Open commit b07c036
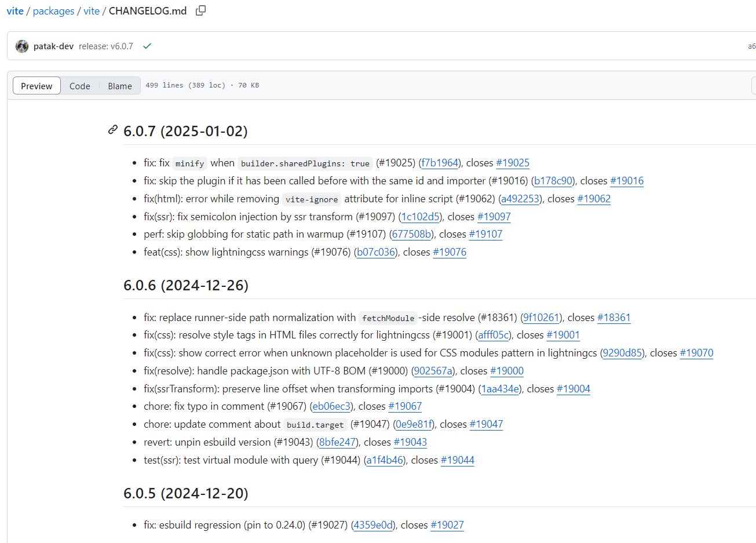This screenshot has width=756, height=543. tap(376, 252)
